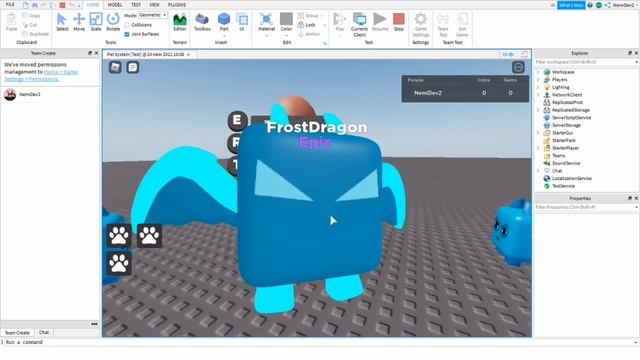Open the FILE menu
The width and height of the screenshot is (640, 360).
[10, 5]
